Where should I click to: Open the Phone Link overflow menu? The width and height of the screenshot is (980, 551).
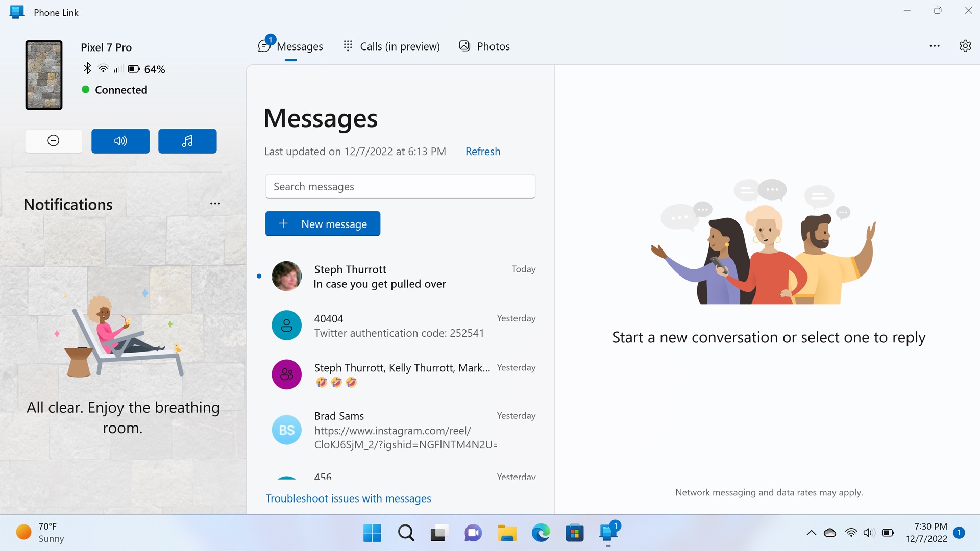934,46
